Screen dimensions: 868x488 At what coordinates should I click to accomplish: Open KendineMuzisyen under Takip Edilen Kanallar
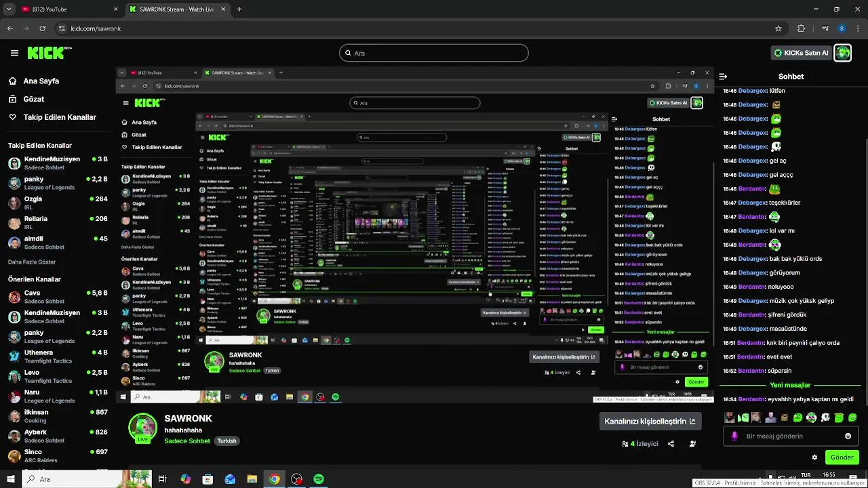[58, 163]
